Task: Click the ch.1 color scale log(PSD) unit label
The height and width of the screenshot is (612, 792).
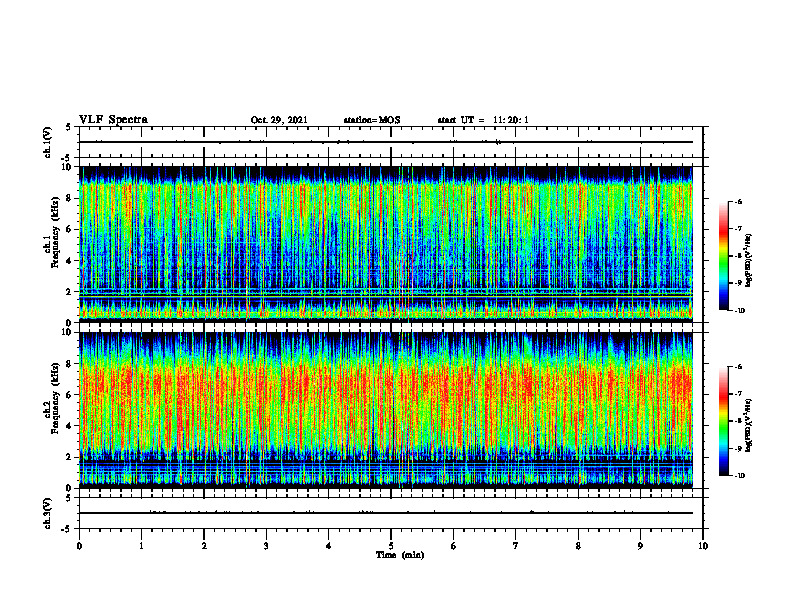Action: [749, 260]
